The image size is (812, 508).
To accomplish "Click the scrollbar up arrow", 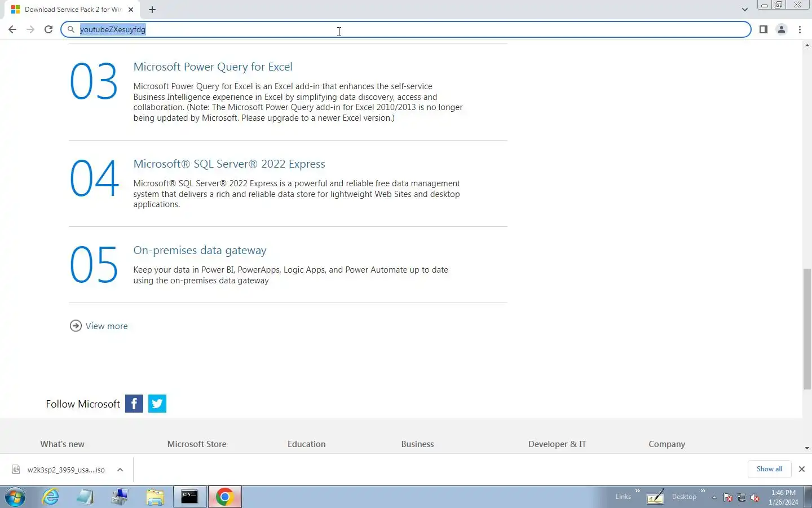I will [807, 45].
